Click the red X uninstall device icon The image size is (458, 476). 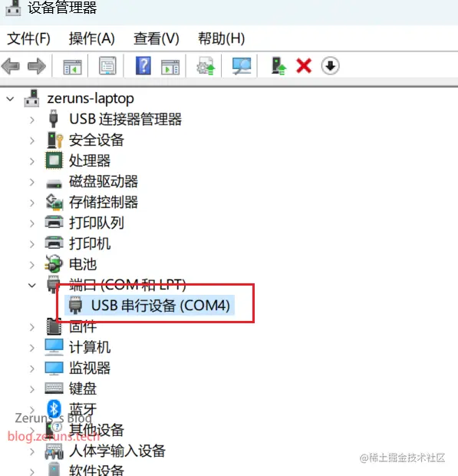tap(304, 65)
